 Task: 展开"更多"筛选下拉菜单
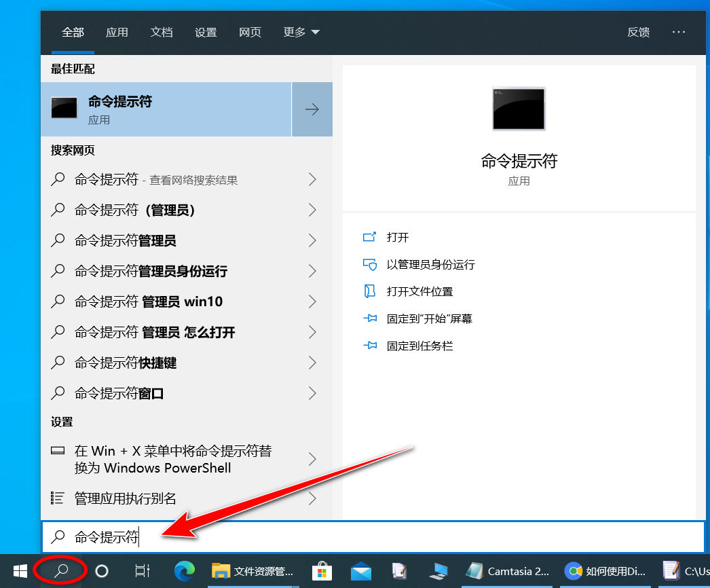[x=301, y=32]
